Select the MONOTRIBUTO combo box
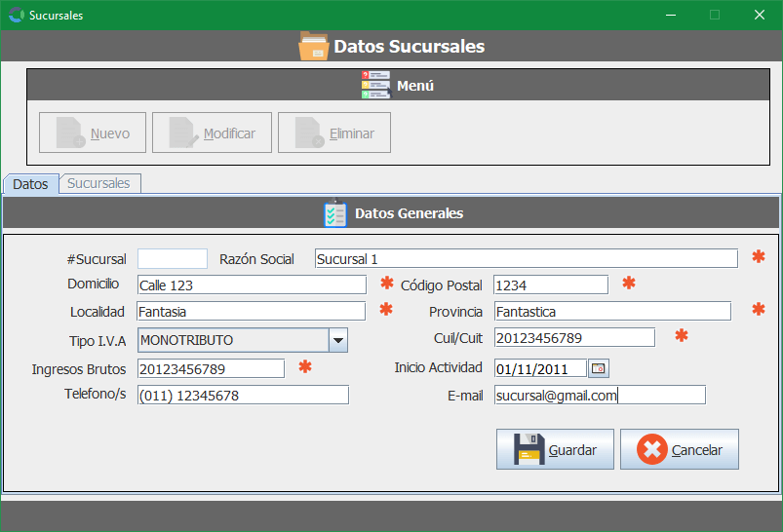The image size is (783, 532). (233, 340)
